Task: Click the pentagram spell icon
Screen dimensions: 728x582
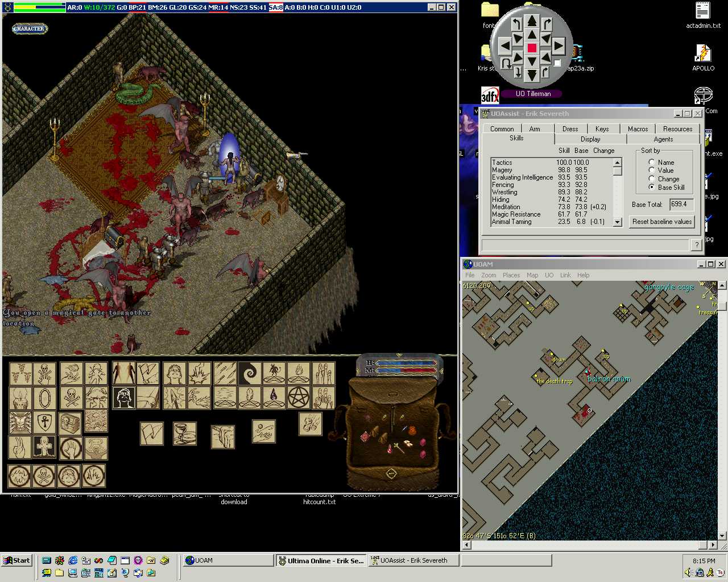Action: 299,397
